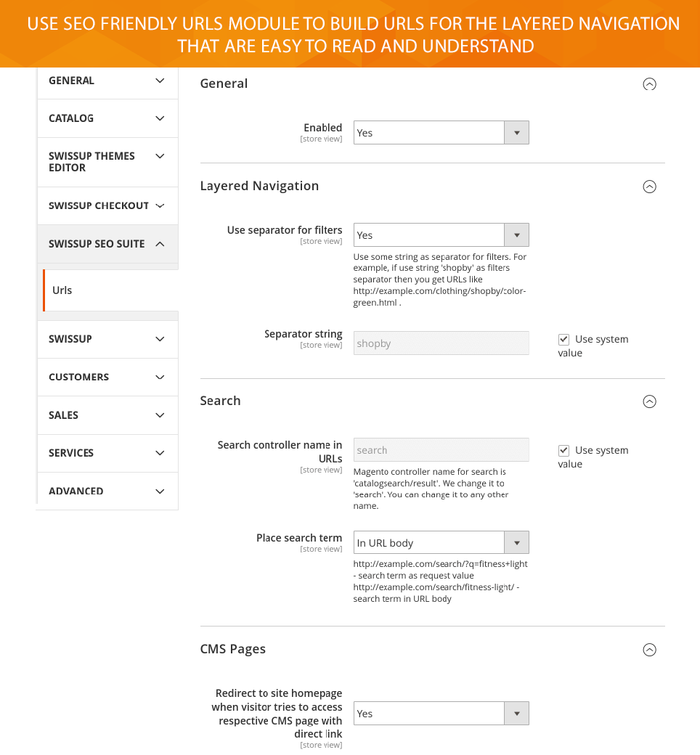This screenshot has height=755, width=700.
Task: Expand the GENERAL sidebar group
Action: tap(107, 81)
